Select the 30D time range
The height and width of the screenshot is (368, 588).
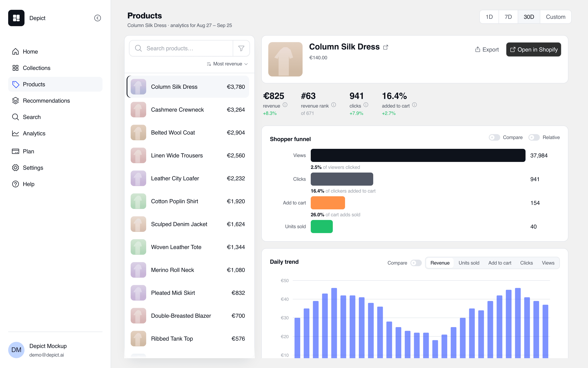tap(529, 17)
